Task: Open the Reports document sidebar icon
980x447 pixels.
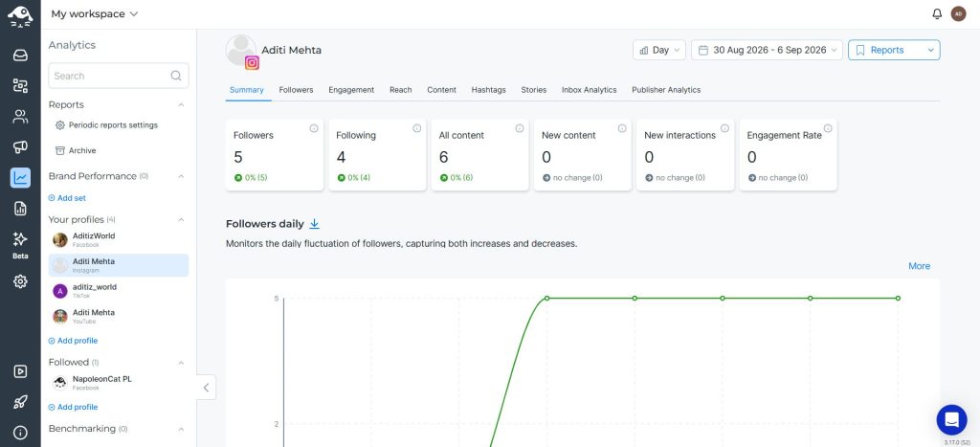Action: 20,208
